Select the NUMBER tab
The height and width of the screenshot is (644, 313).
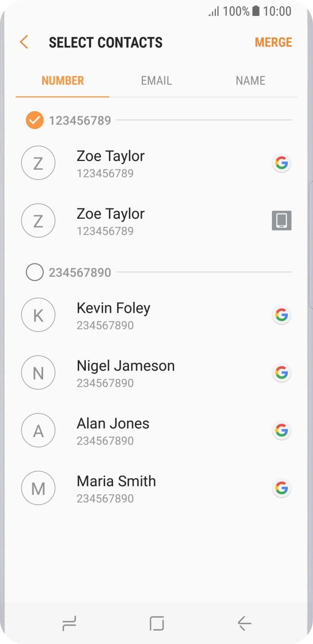63,81
